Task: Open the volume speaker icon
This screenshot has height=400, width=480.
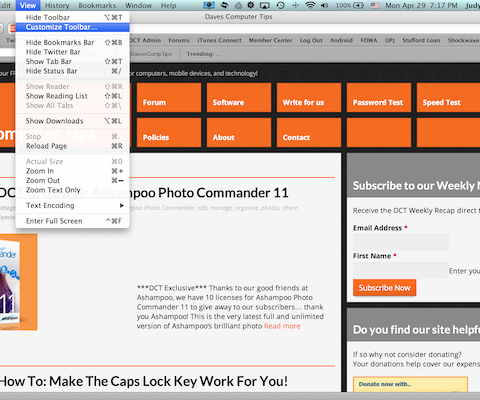Action: click(324, 6)
